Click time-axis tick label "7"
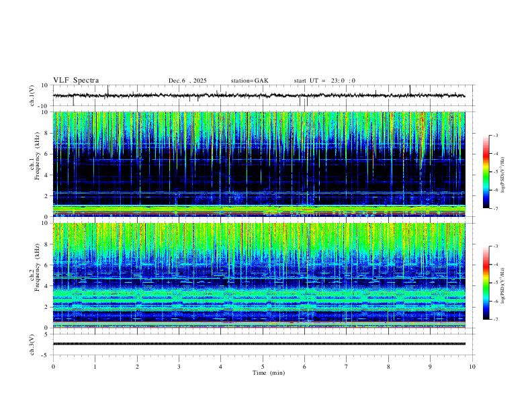The height and width of the screenshot is (411, 532). [347, 367]
